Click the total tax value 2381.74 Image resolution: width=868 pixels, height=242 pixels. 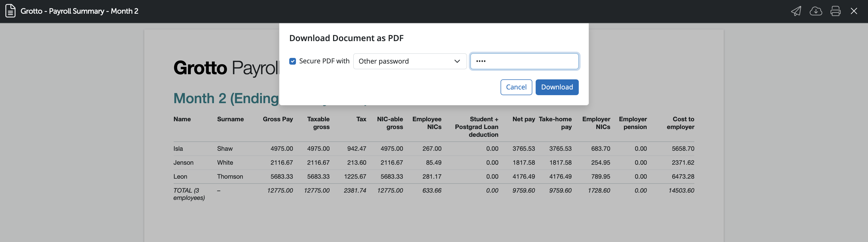tap(355, 190)
